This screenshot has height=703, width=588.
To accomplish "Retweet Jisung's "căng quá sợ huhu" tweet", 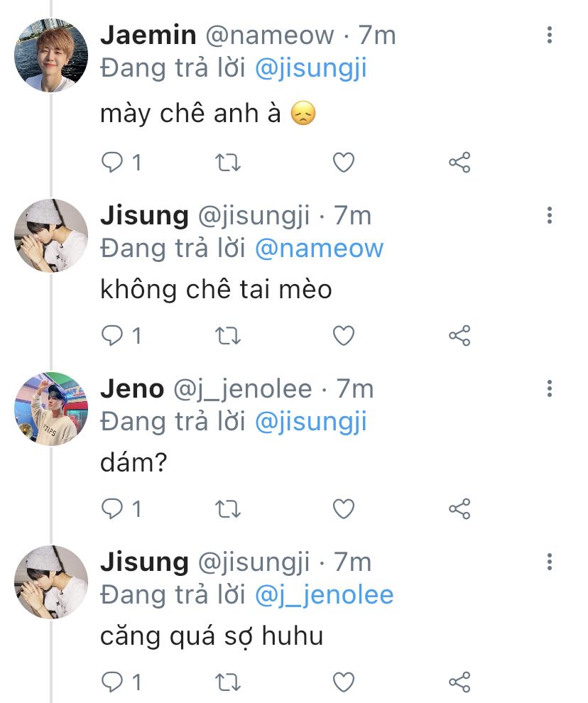I will [x=228, y=682].
